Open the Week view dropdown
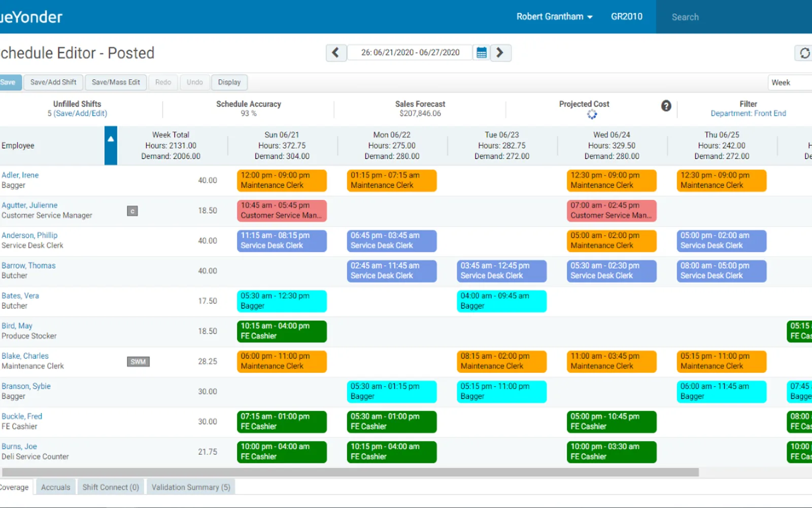This screenshot has width=812, height=508. (x=790, y=82)
